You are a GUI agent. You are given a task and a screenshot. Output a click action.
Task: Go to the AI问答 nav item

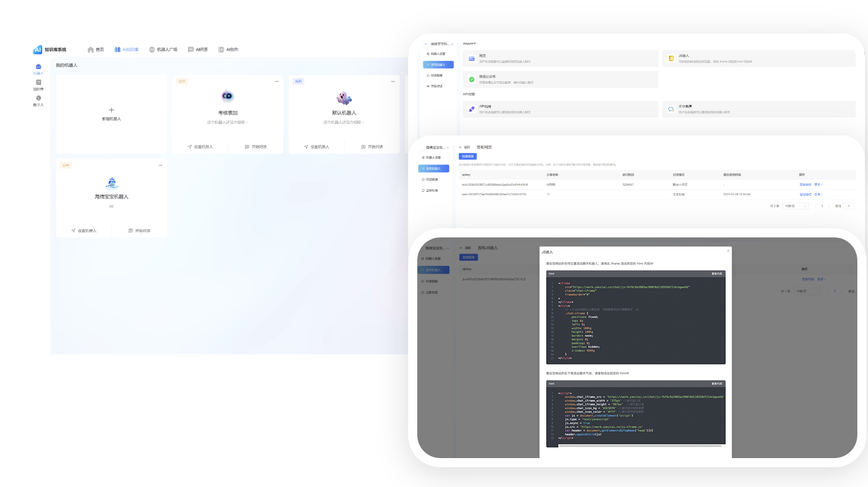pyautogui.click(x=198, y=50)
